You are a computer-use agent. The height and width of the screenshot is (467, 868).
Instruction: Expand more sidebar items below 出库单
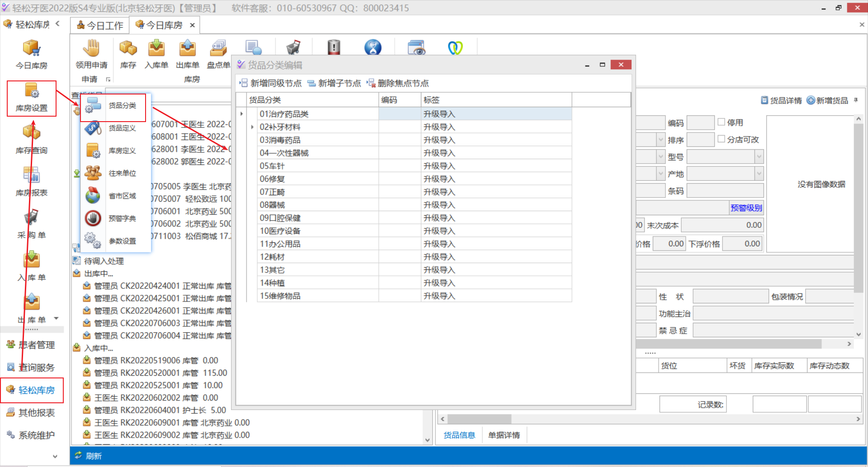point(57,318)
